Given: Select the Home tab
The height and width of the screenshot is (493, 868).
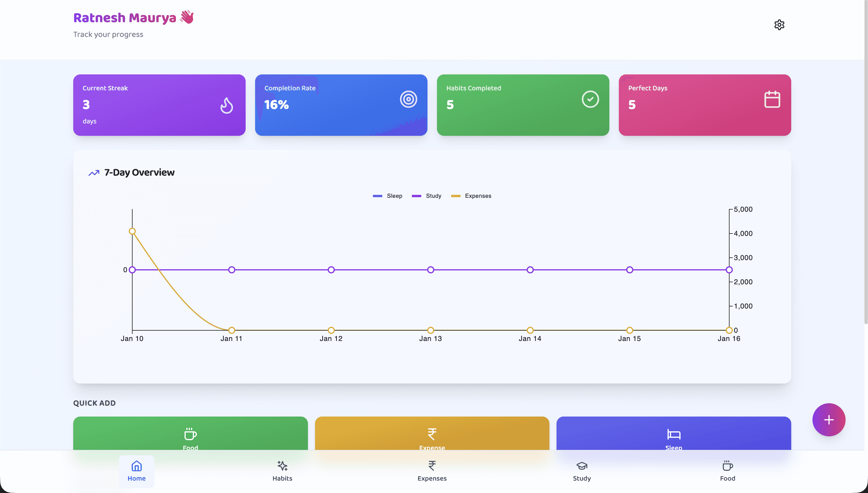Looking at the screenshot, I should click(x=136, y=471).
